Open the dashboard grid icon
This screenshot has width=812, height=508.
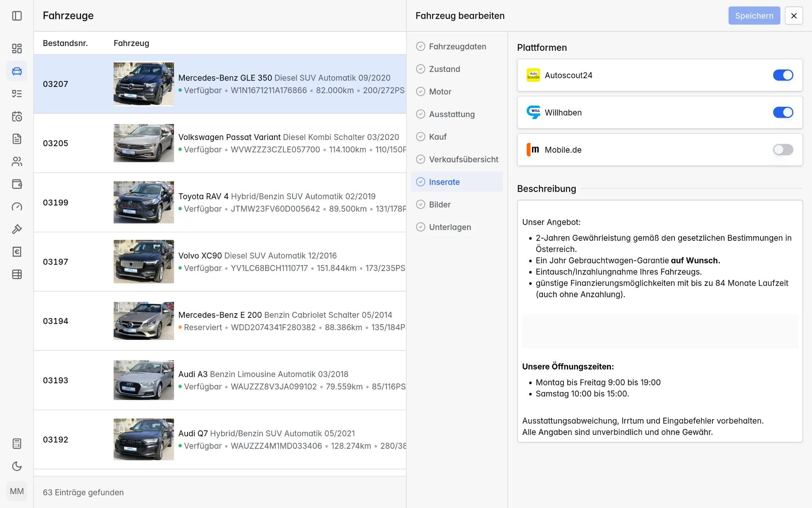pos(17,48)
